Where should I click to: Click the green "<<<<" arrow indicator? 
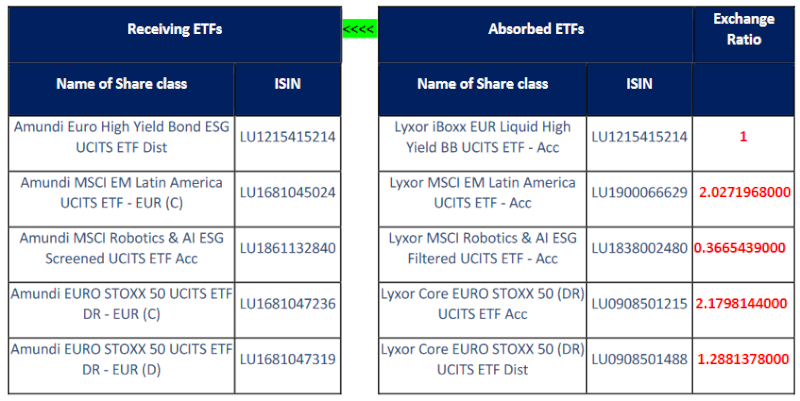click(x=358, y=29)
